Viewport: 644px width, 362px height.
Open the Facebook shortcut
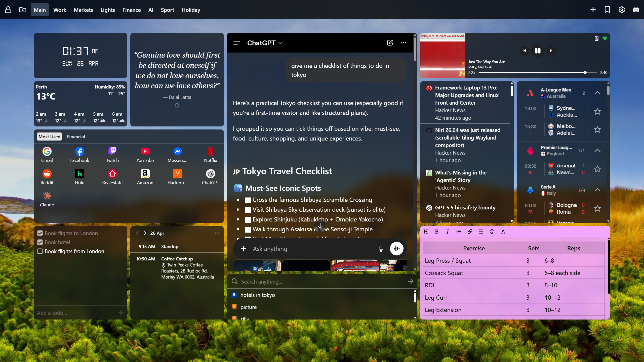[x=79, y=155]
